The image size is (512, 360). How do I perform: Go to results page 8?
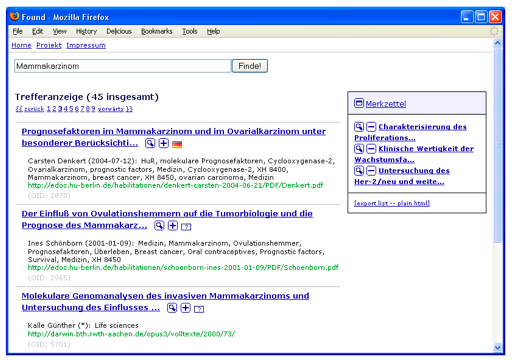click(88, 109)
